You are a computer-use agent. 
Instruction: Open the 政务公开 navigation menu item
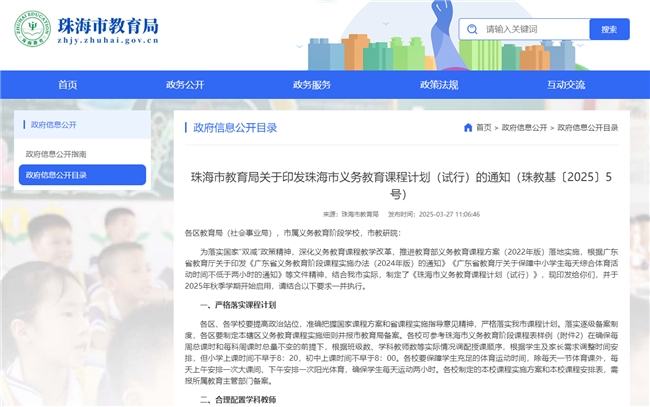tap(185, 85)
